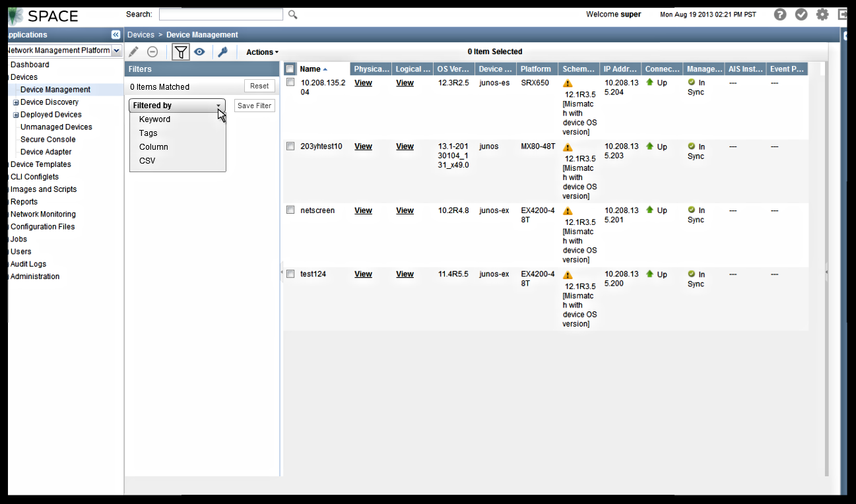Sort by the Platform column header
This screenshot has width=856, height=504.
click(537, 69)
